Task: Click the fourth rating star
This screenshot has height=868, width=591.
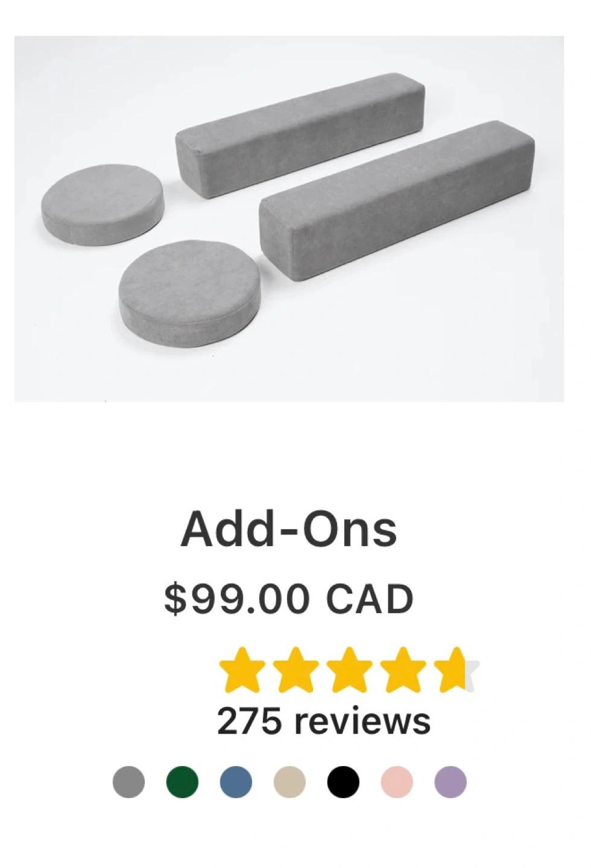Action: [x=403, y=670]
